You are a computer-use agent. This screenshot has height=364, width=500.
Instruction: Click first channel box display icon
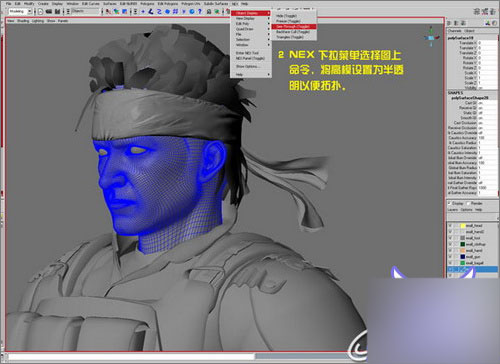tap(449, 23)
